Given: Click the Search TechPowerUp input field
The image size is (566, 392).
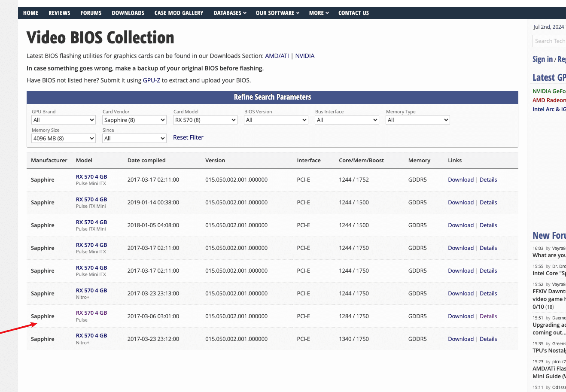Looking at the screenshot, I should click(x=549, y=41).
